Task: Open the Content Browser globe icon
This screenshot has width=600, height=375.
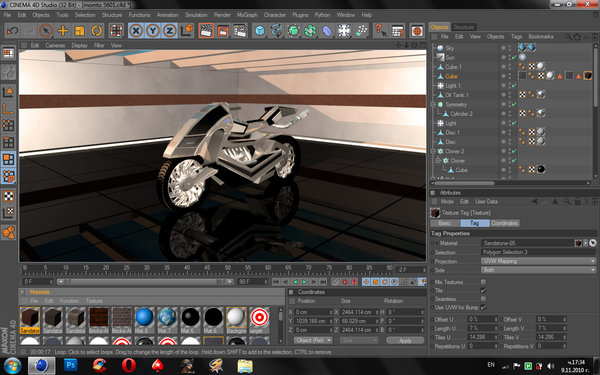Action: click(x=417, y=31)
